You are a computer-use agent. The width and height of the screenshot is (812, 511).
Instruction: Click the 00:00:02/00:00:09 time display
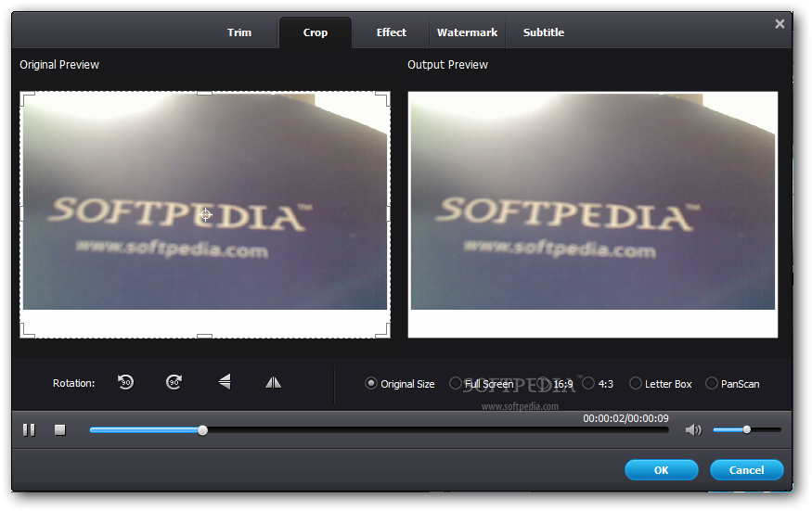[625, 418]
